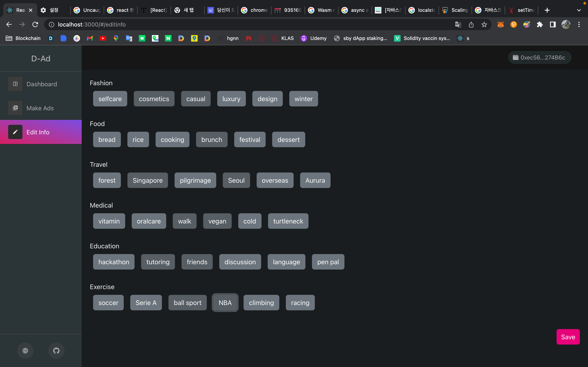Switch to the Scaling browser tab
Screen dimensions: 588x367
pyautogui.click(x=455, y=10)
